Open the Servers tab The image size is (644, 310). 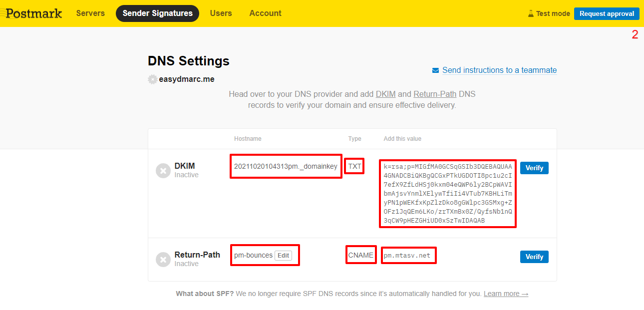point(90,13)
